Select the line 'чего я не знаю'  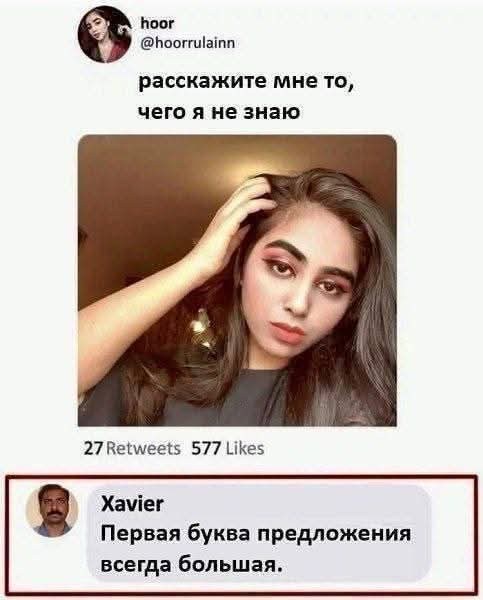tap(219, 112)
